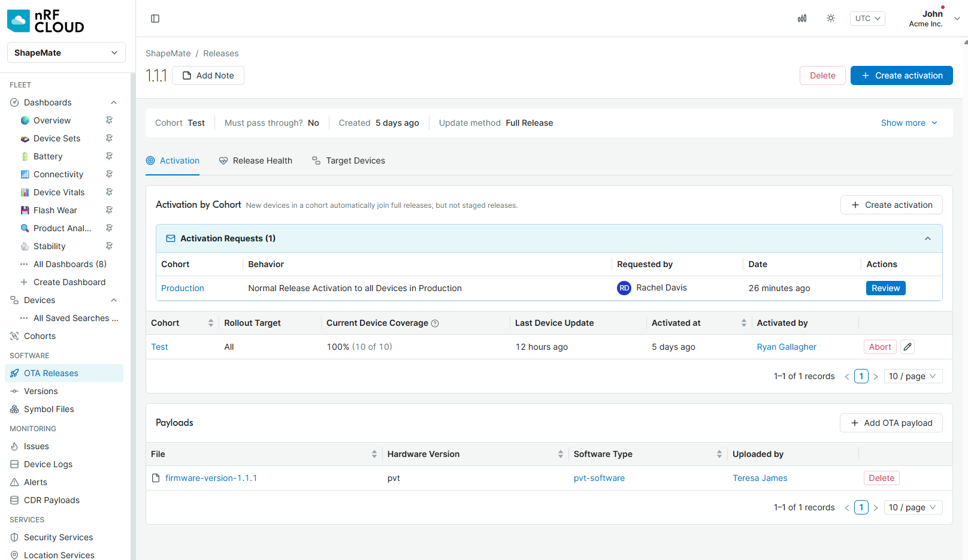This screenshot has height=560, width=968.
Task: Delete the firmware-version-1.1.1 payload
Action: coord(881,478)
